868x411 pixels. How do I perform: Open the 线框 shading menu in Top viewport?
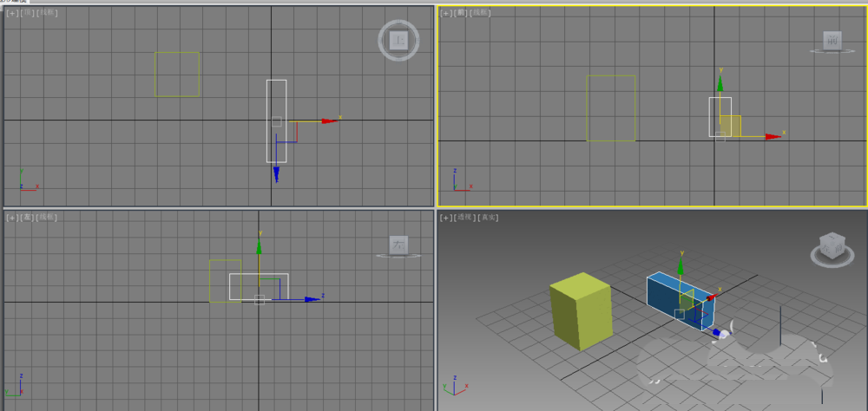pyautogui.click(x=47, y=13)
